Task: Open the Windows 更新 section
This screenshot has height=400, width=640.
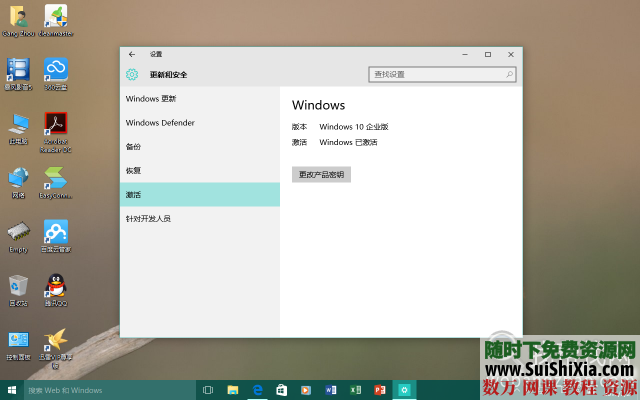Action: (200, 99)
